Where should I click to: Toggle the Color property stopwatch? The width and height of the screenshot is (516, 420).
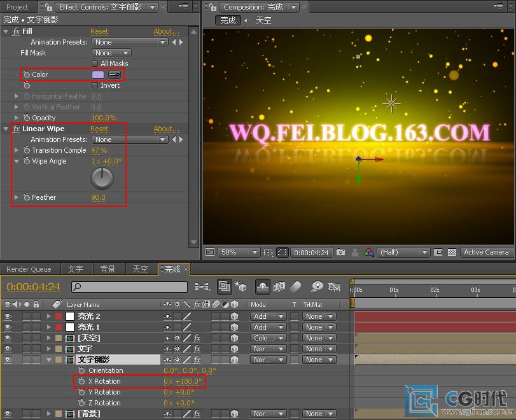pyautogui.click(x=27, y=74)
